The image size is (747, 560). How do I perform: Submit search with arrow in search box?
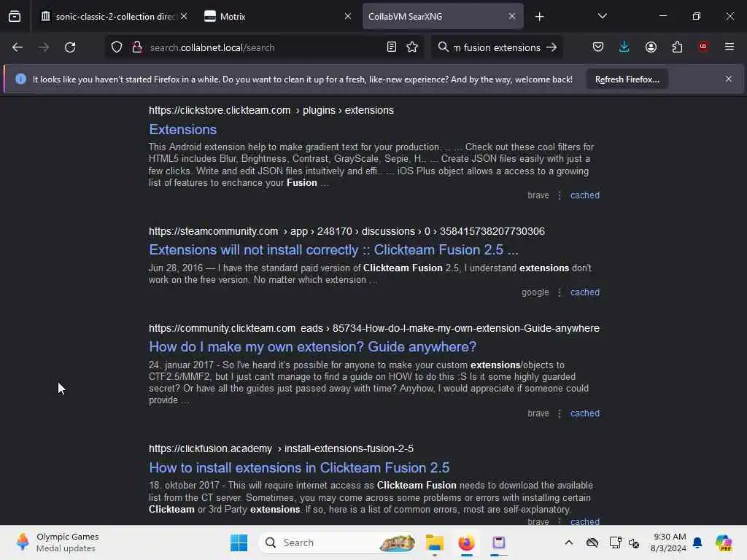pos(551,47)
